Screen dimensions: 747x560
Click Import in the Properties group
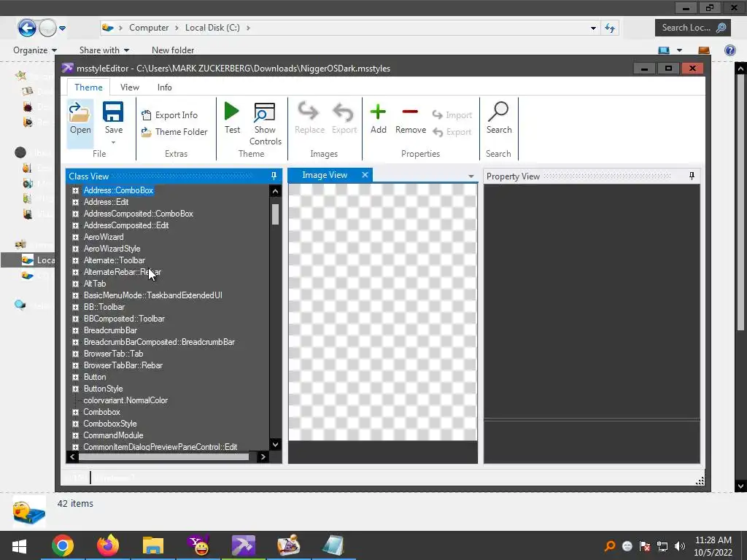click(x=452, y=114)
